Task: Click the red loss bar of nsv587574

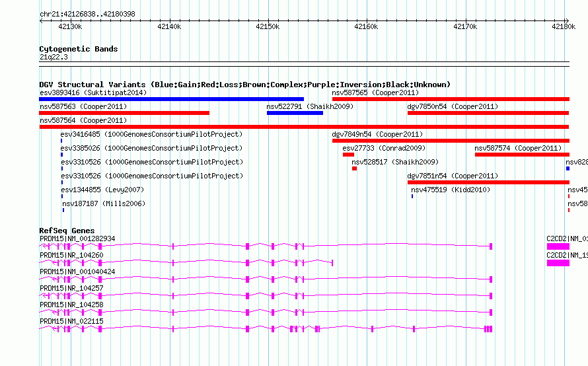Action: (x=522, y=155)
